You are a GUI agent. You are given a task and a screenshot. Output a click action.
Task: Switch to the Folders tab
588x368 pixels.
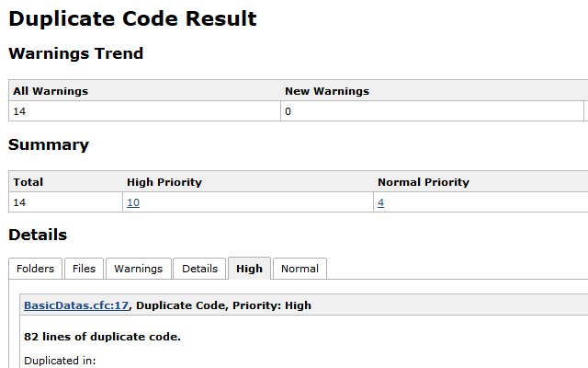point(35,269)
